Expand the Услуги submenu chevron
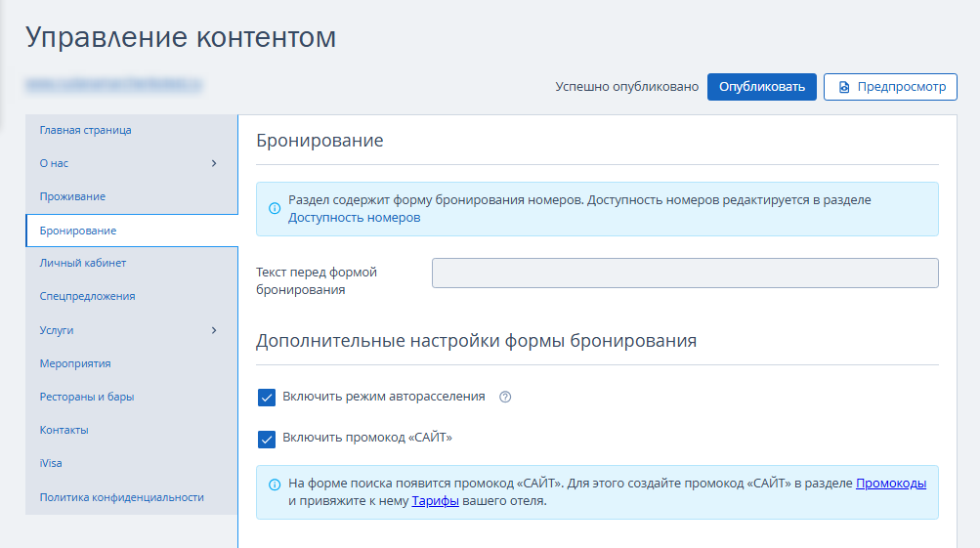Viewport: 980px width, 548px height. pyautogui.click(x=214, y=330)
